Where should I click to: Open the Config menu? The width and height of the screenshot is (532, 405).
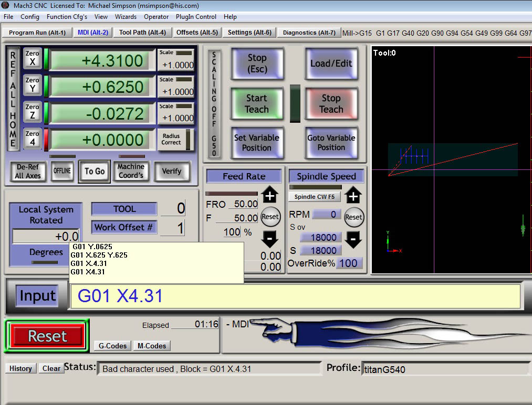[x=30, y=17]
